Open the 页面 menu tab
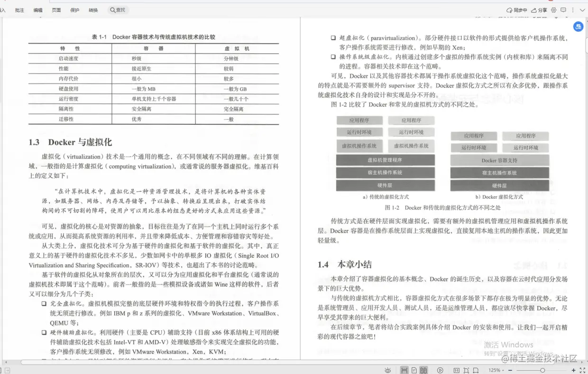 click(56, 10)
